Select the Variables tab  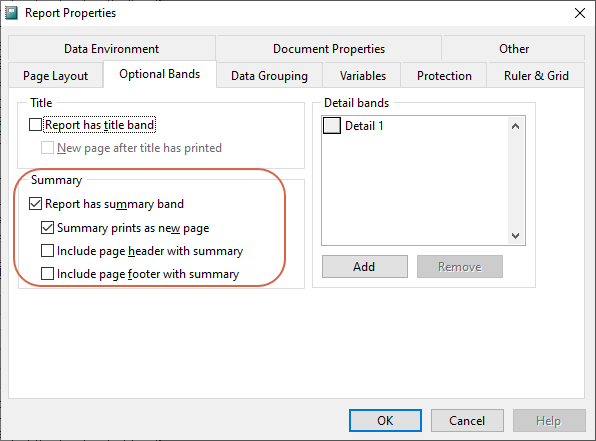pyautogui.click(x=363, y=75)
